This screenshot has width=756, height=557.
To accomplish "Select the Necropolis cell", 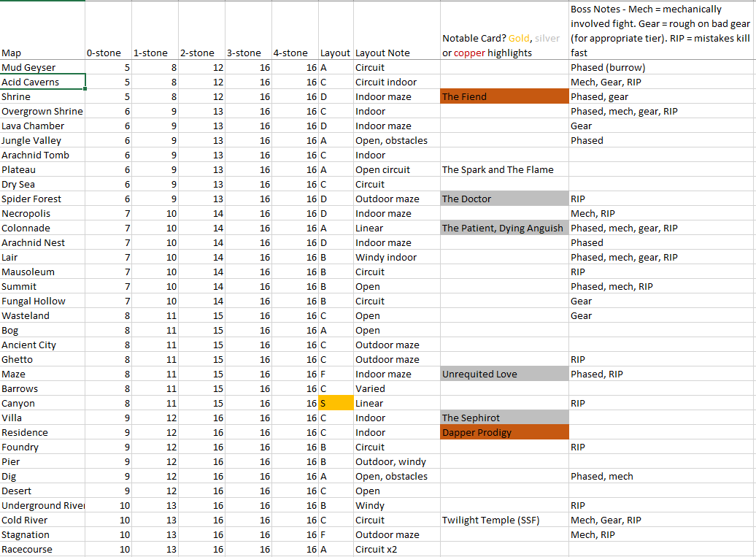I will 42,213.
